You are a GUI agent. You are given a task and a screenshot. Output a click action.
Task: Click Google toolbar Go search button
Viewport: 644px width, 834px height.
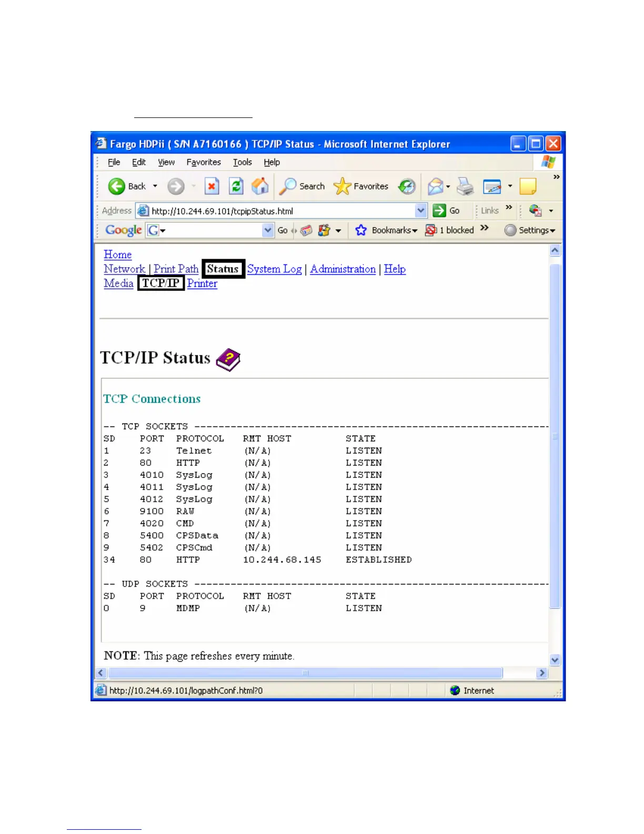point(283,230)
